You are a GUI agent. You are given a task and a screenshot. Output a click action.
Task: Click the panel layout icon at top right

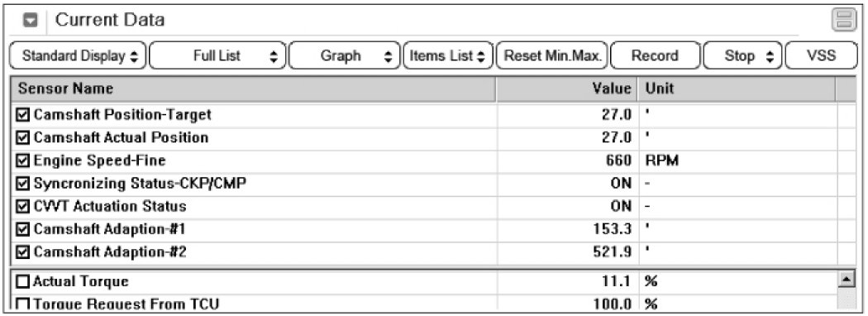pos(844,20)
